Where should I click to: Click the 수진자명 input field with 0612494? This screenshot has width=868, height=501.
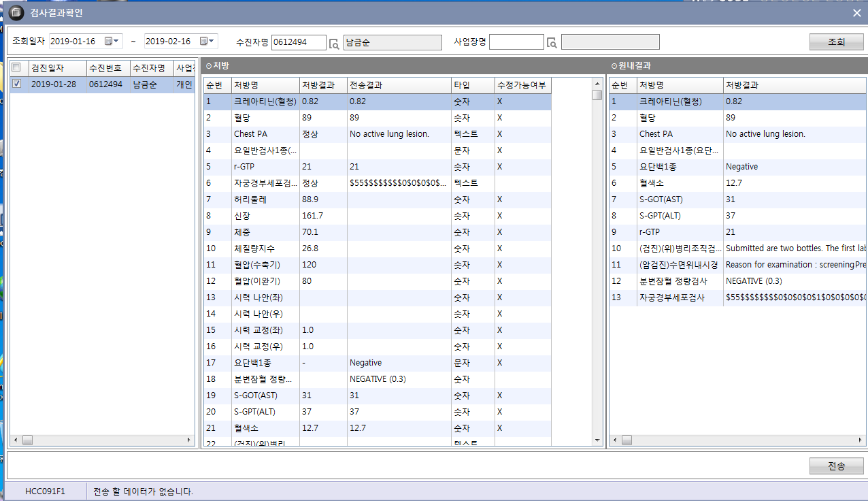(298, 42)
